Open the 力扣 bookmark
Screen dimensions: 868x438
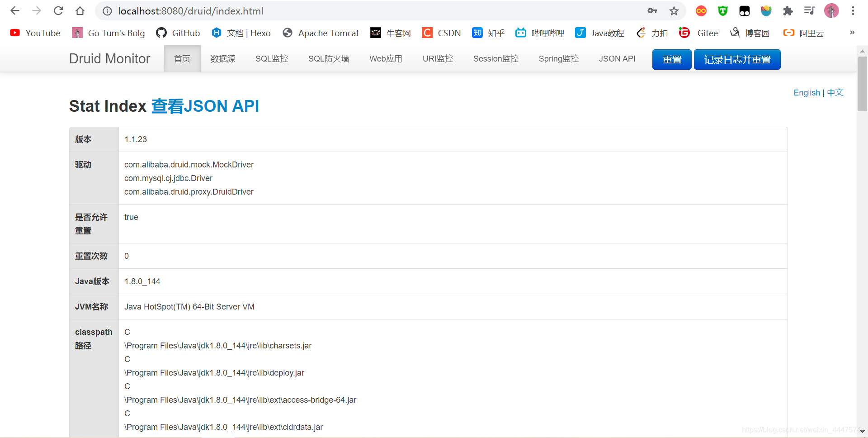click(652, 33)
